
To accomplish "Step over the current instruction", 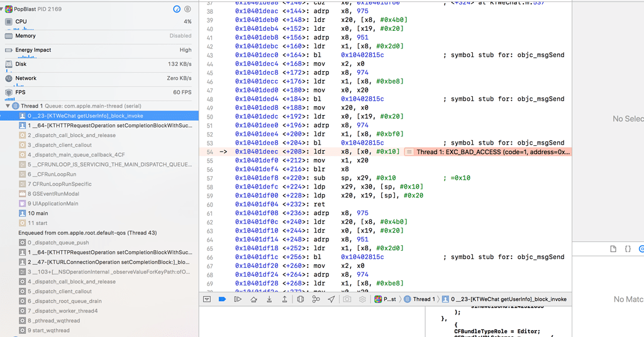I will [x=253, y=299].
